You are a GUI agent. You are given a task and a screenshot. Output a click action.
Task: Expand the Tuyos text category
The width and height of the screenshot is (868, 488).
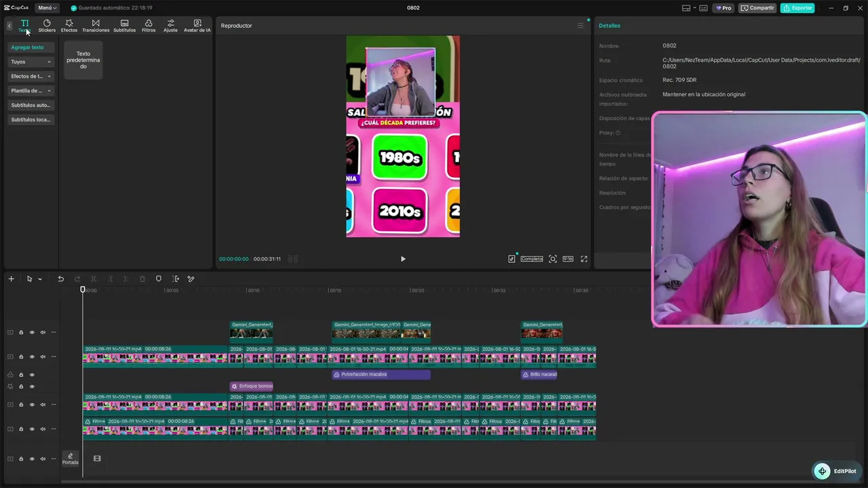[31, 62]
